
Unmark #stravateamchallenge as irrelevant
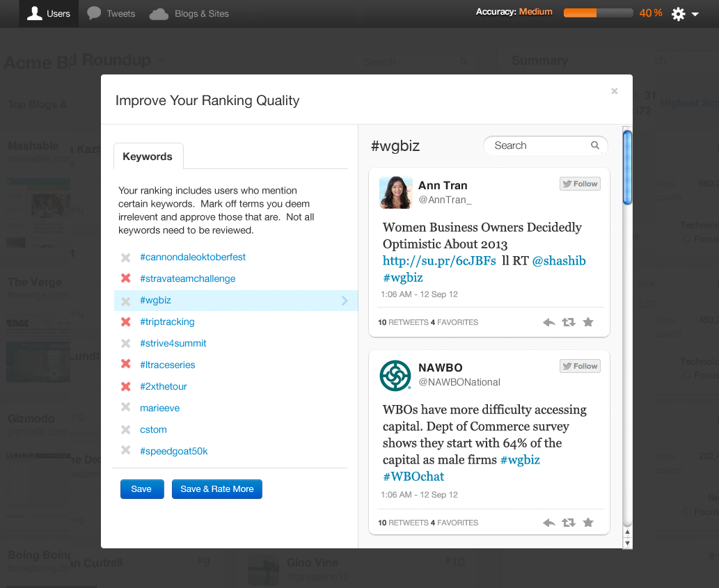point(126,279)
